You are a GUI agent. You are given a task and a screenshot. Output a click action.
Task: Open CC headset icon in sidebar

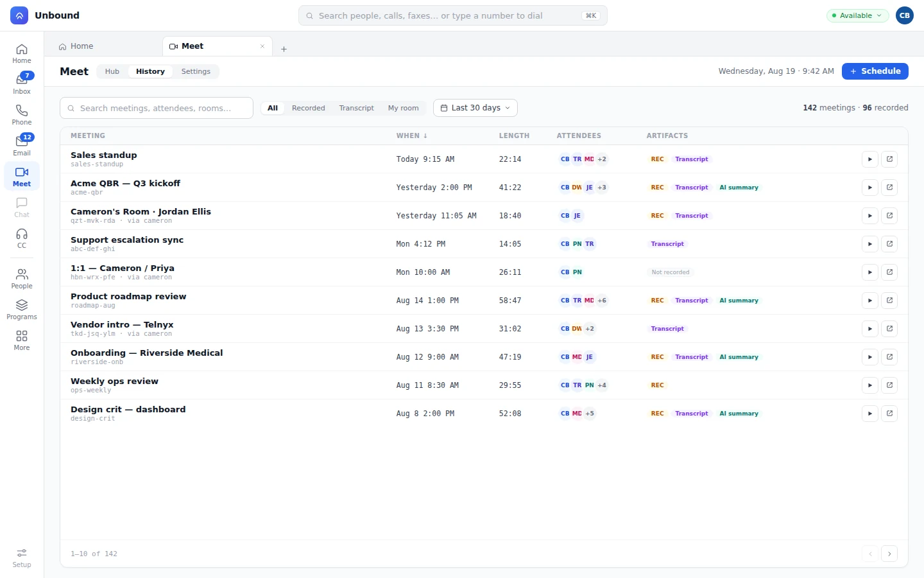(x=22, y=238)
